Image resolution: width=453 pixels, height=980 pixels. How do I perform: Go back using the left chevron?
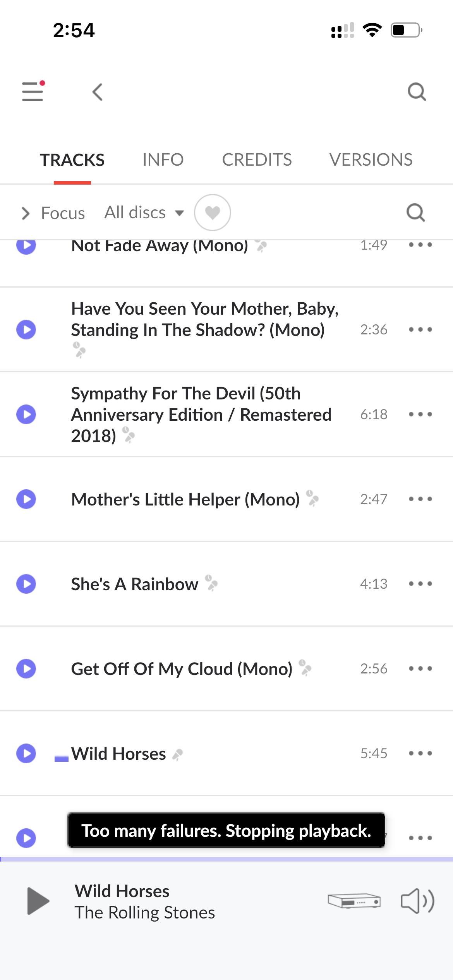98,92
